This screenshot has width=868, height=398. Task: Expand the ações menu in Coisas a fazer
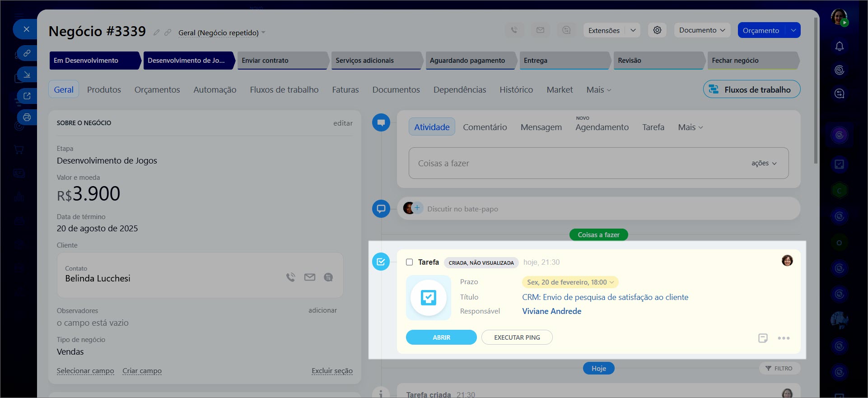click(x=764, y=163)
